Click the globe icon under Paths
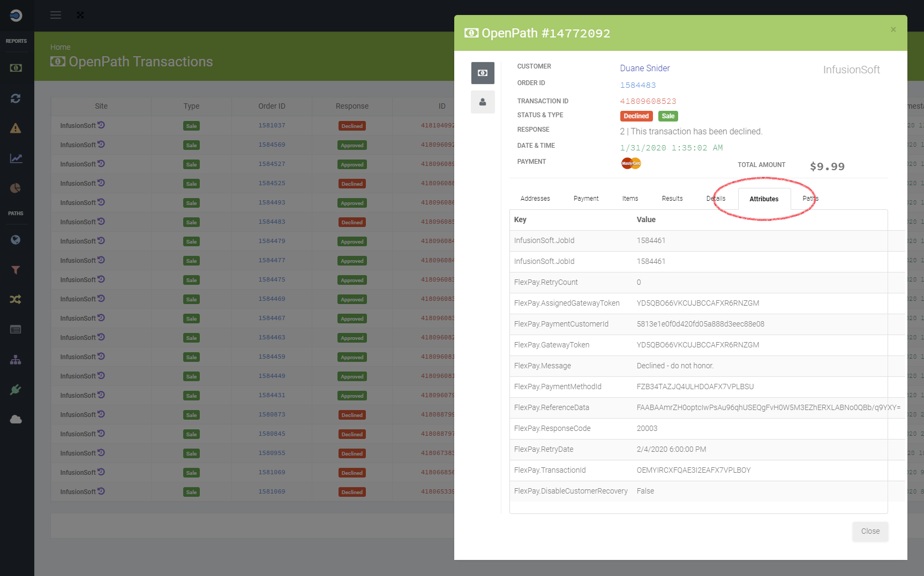The width and height of the screenshot is (924, 576). tap(16, 240)
